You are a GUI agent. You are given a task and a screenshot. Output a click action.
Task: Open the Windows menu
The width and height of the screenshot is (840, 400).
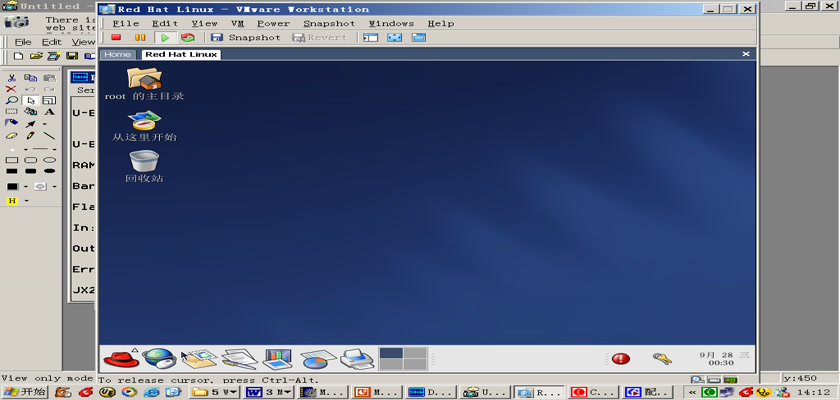(392, 24)
